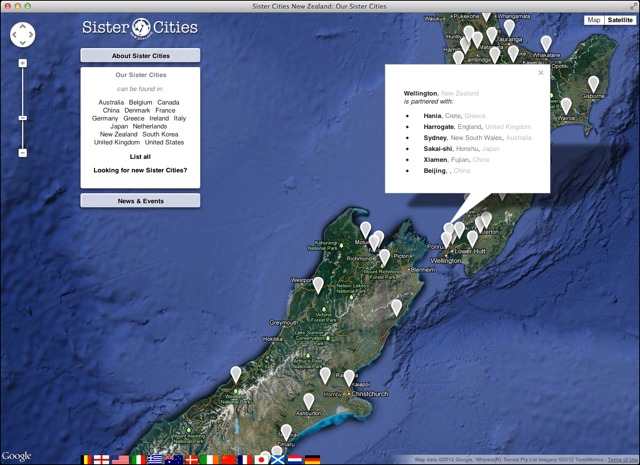Image resolution: width=640 pixels, height=465 pixels.
Task: Select the Ireland flag
Action: pyautogui.click(x=209, y=460)
